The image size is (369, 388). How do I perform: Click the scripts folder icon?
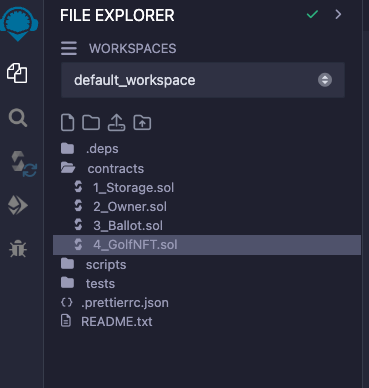(x=68, y=264)
